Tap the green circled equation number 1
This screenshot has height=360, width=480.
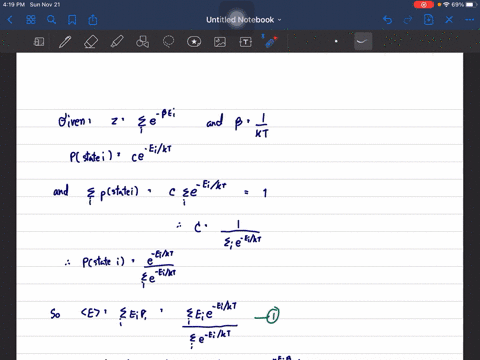point(273,315)
